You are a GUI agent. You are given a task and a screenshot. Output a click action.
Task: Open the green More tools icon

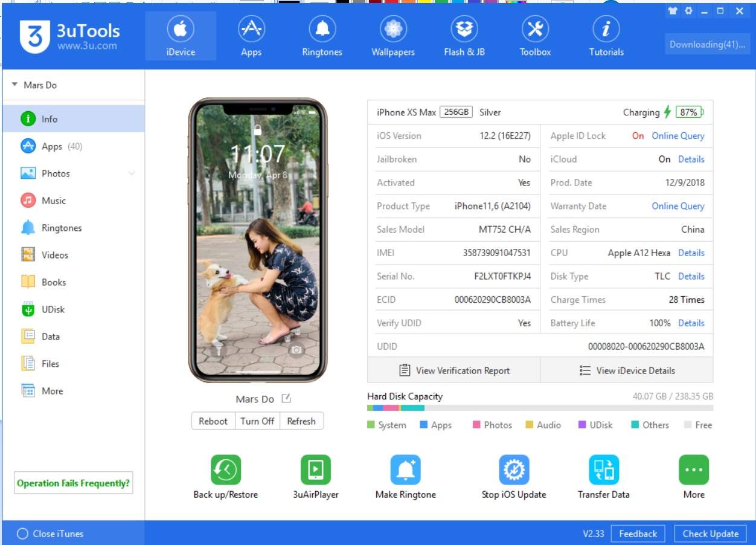[x=694, y=470]
